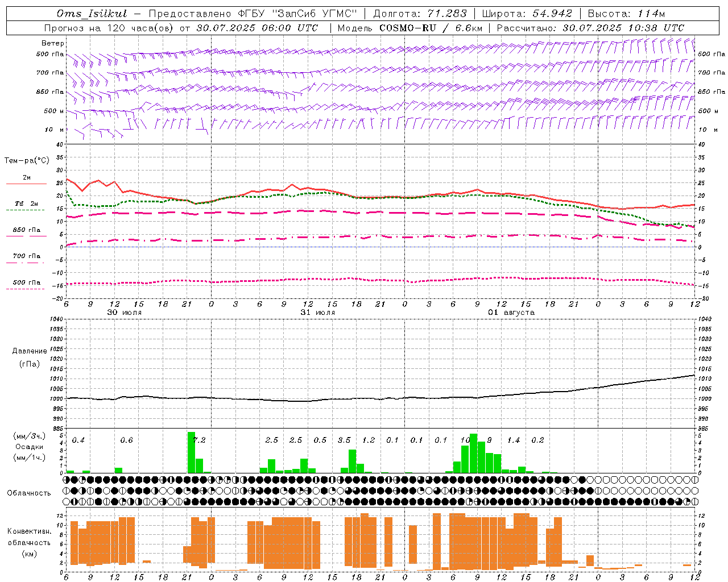Click the 30 июля date label
Screen dimensions: 728x582
(125, 313)
